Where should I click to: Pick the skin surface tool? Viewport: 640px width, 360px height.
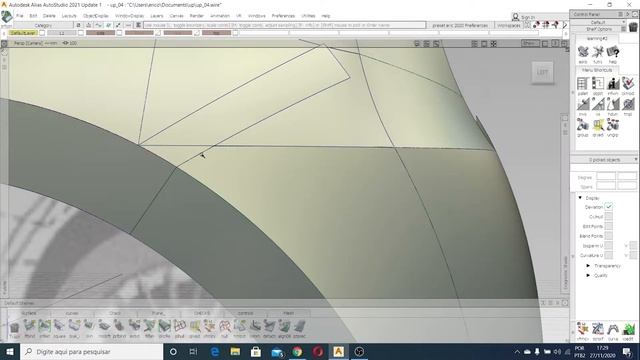pos(89,328)
